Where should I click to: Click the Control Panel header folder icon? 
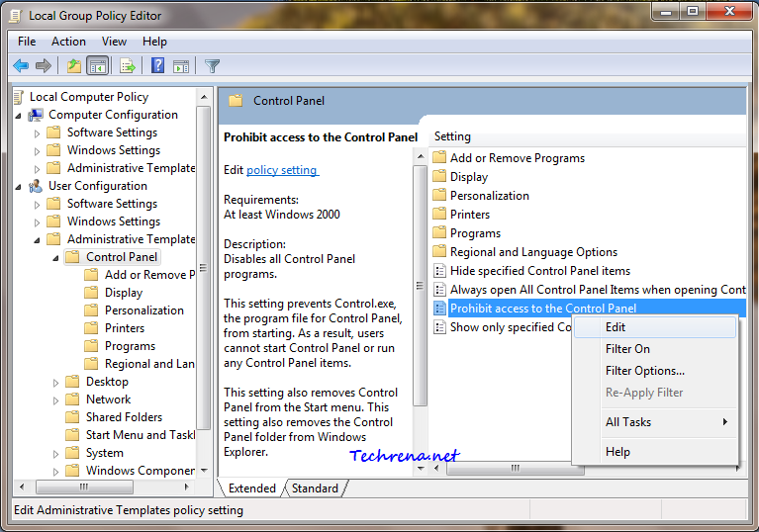coord(236,101)
